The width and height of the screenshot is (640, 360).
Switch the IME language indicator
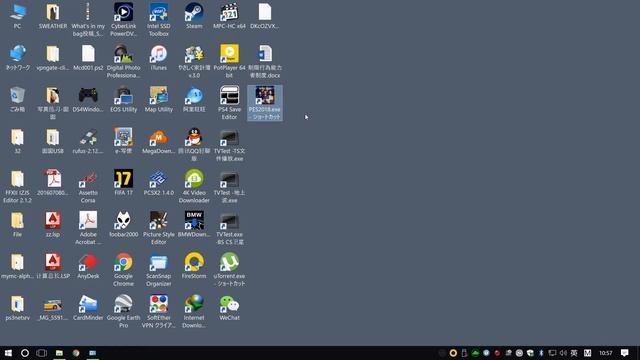pos(574,353)
